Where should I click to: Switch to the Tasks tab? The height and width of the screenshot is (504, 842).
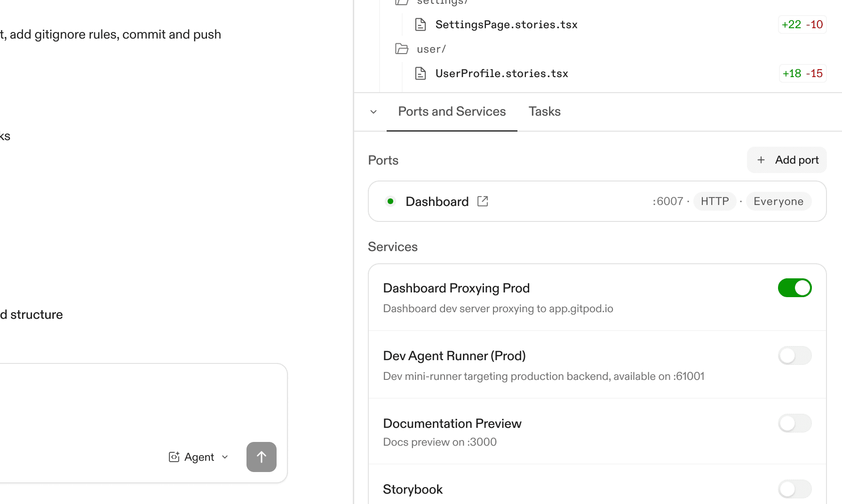[544, 111]
